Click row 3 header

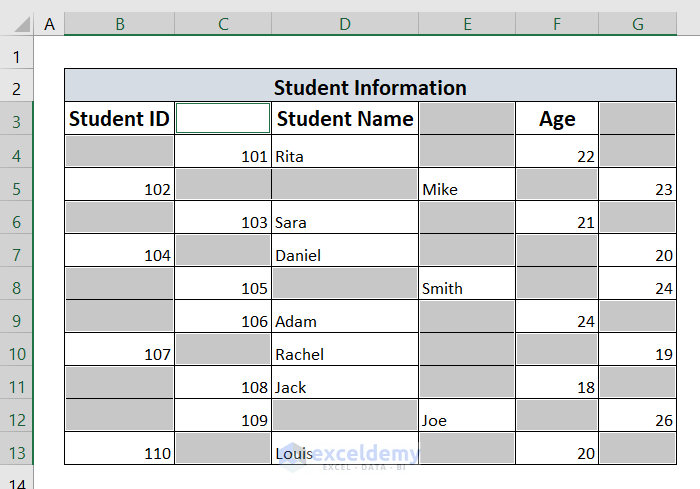click(16, 120)
